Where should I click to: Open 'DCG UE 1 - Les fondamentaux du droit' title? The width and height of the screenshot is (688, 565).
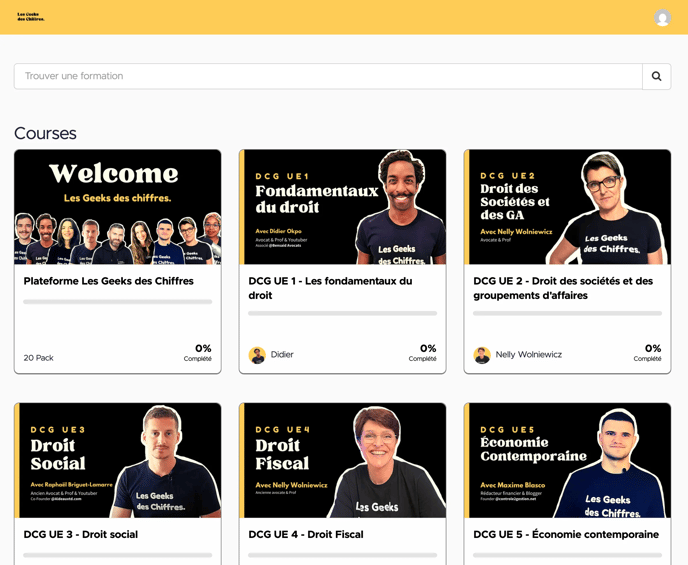pyautogui.click(x=330, y=288)
